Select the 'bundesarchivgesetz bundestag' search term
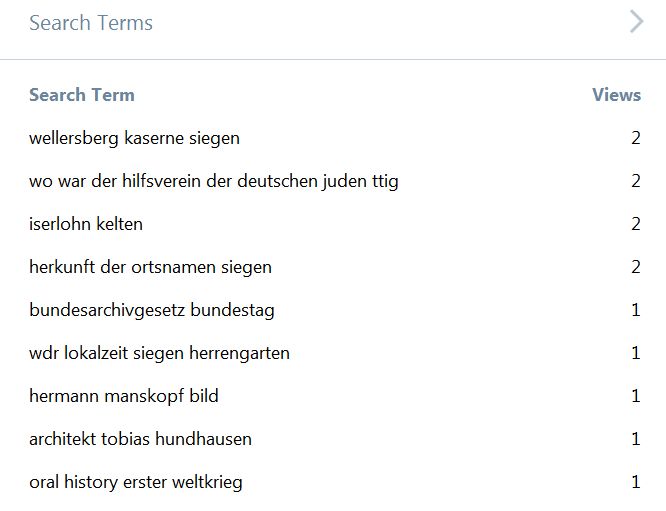This screenshot has height=511, width=666. coord(152,310)
